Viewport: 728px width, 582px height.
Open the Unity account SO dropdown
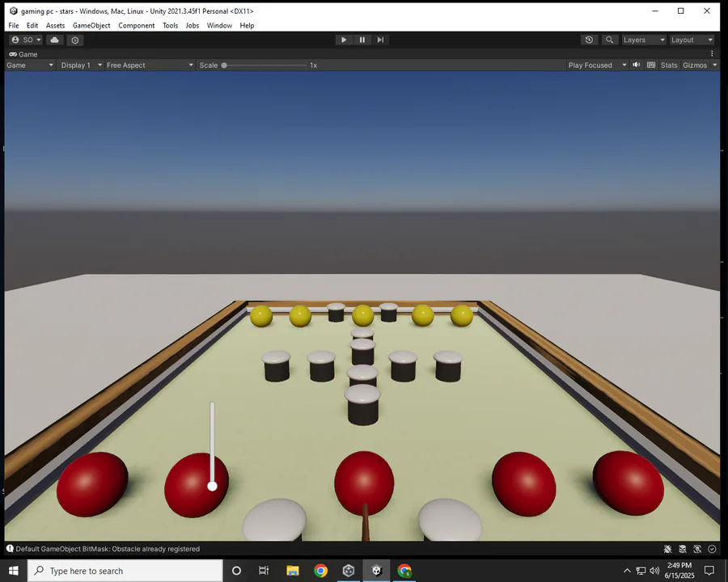(x=27, y=40)
